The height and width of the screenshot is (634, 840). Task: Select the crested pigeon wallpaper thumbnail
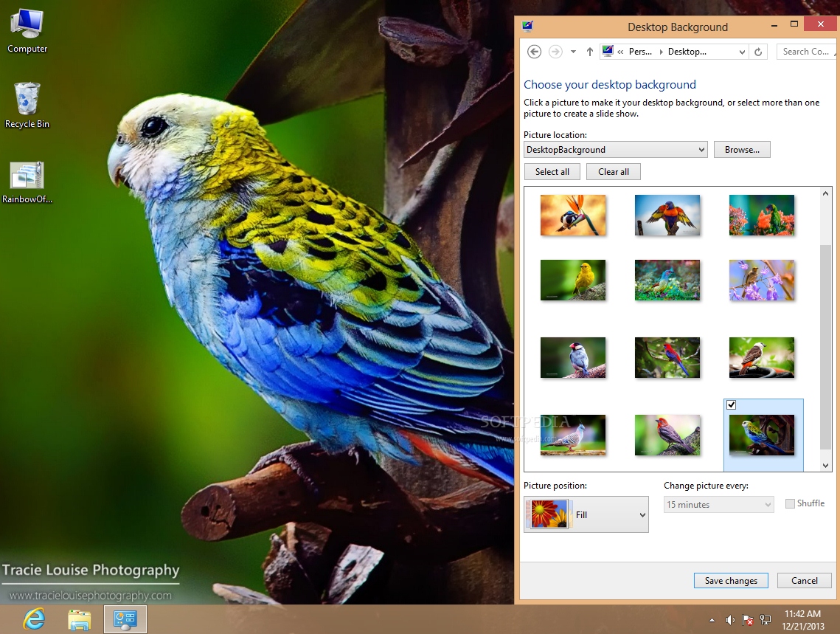coord(573,435)
